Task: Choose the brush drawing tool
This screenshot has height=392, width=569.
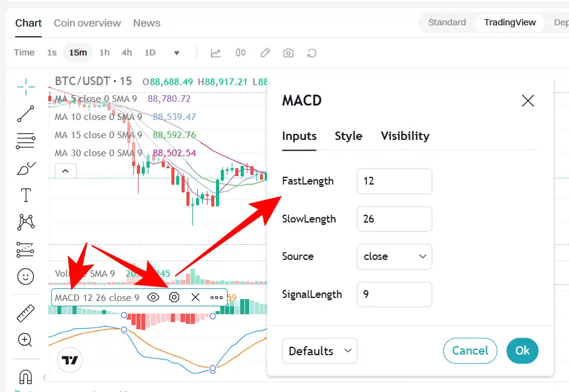Action: [x=26, y=168]
